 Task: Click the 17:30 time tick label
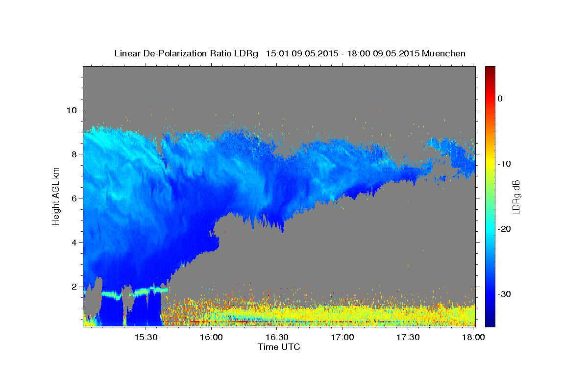[408, 337]
